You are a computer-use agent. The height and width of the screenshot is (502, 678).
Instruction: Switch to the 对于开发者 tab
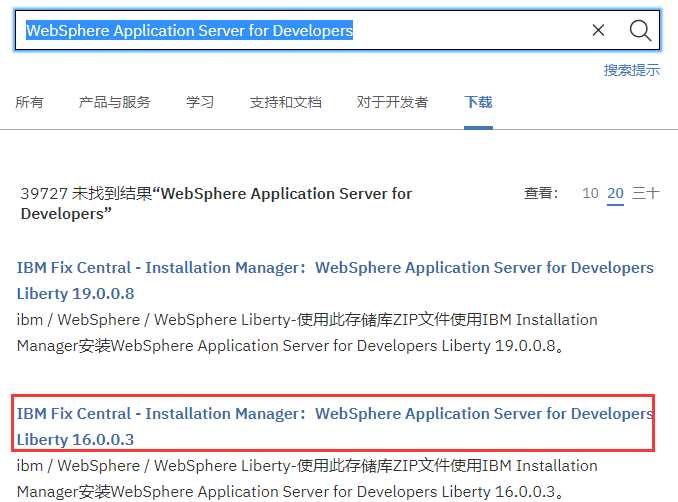tap(392, 102)
